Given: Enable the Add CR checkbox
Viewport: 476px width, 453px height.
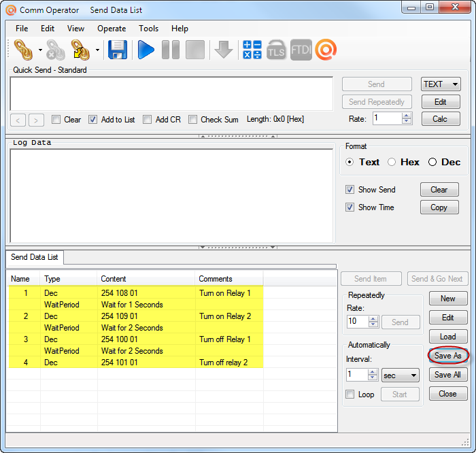Looking at the screenshot, I should click(x=148, y=119).
